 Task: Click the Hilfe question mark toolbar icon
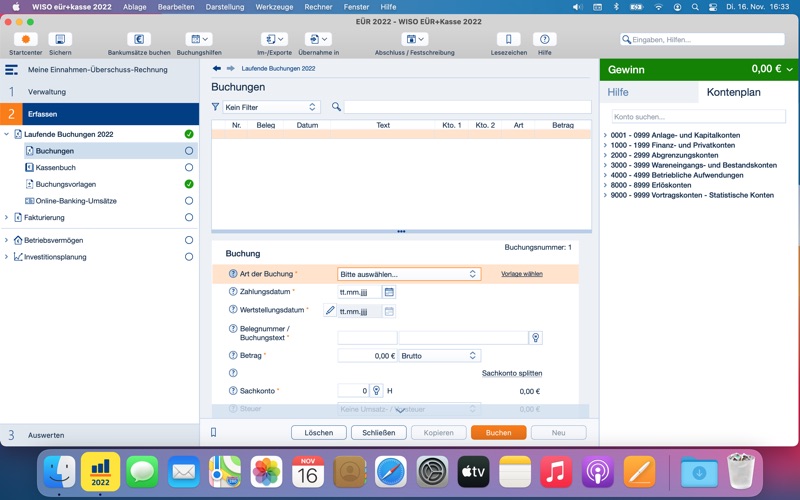(544, 39)
